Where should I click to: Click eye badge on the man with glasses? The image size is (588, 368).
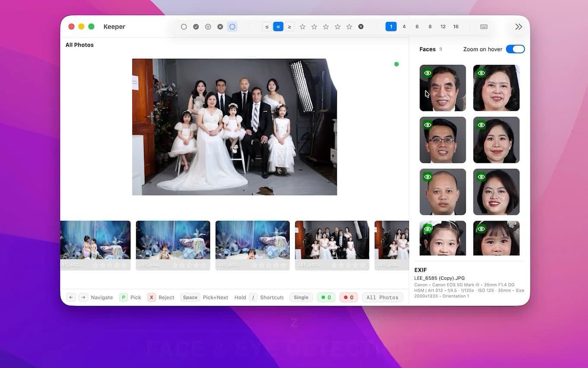click(428, 125)
